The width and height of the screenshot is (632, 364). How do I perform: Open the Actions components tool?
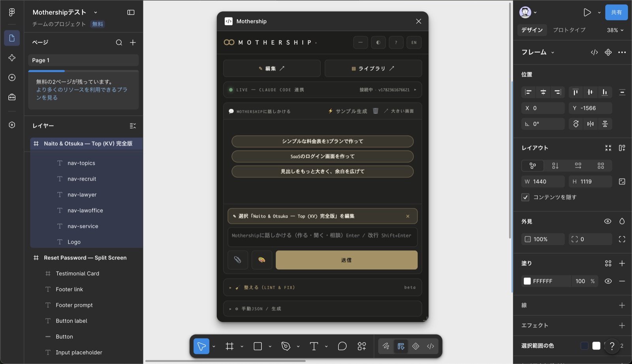pyautogui.click(x=362, y=346)
